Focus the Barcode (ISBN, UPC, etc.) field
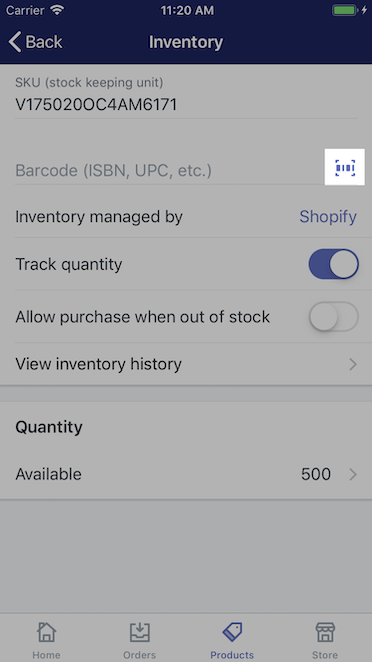Viewport: 372px width, 662px height. click(x=169, y=170)
